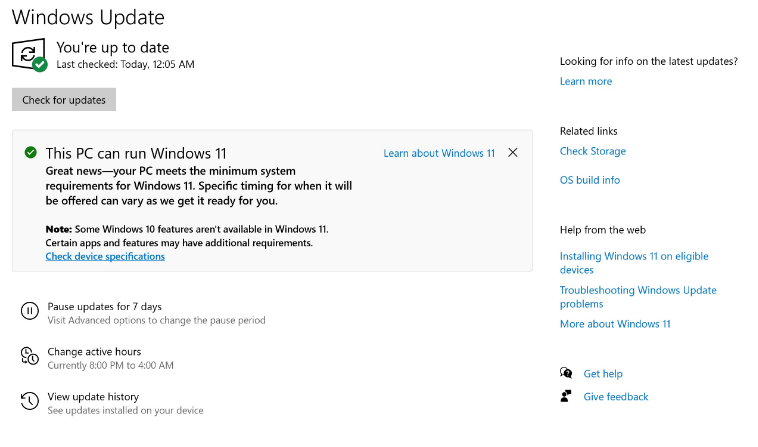The height and width of the screenshot is (447, 758).
Task: Open the Check Storage related link
Action: [593, 151]
